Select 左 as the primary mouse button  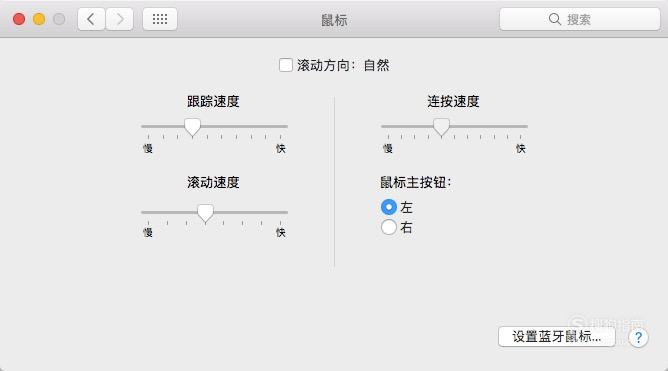(x=389, y=207)
